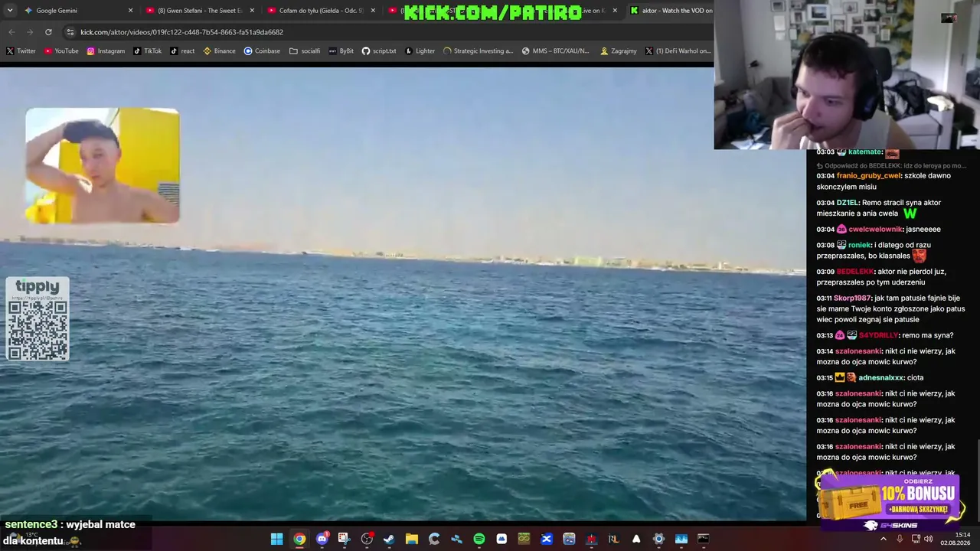The width and height of the screenshot is (980, 551).
Task: Expand the socialfi bookmarks folder
Action: [x=305, y=51]
